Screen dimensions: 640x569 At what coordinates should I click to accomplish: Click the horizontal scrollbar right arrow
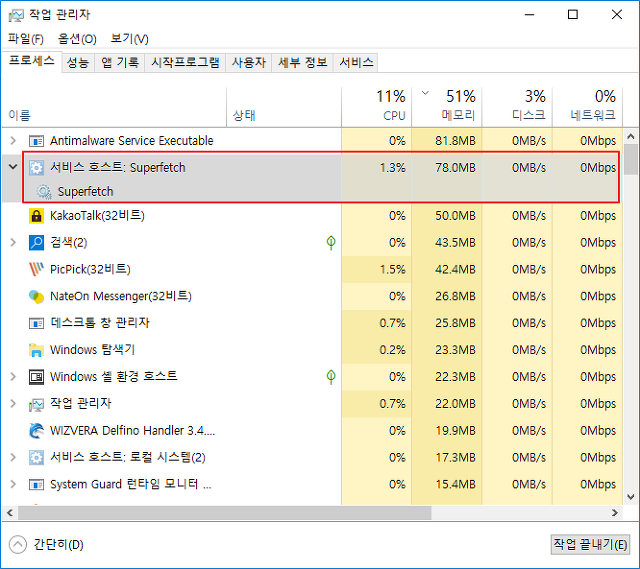point(615,513)
